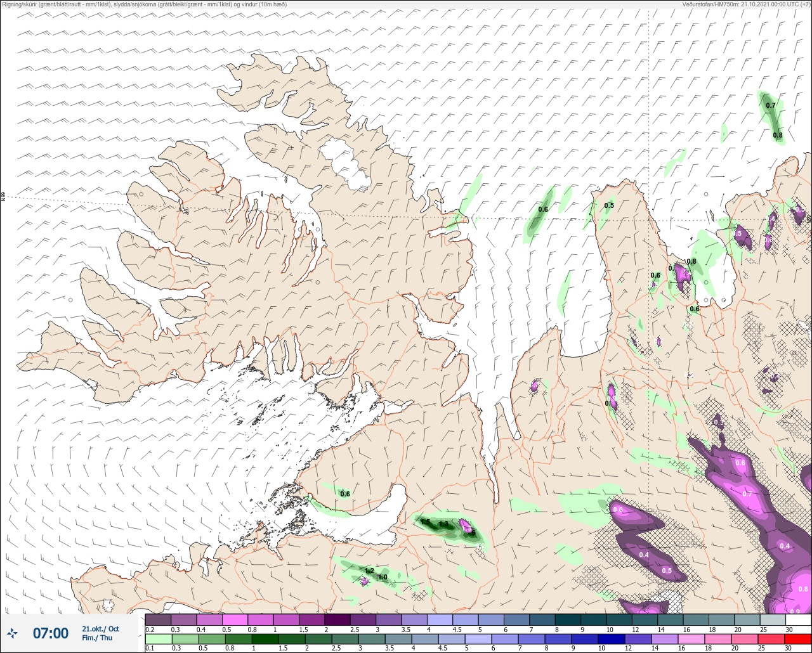Select the white swatch ending snow scale
This screenshot has height=653, width=812.
(x=797, y=619)
